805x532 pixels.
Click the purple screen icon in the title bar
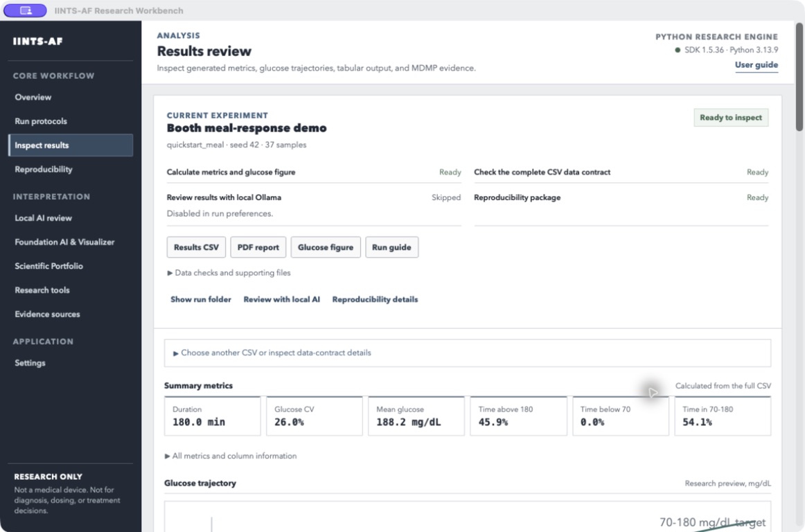pos(25,10)
